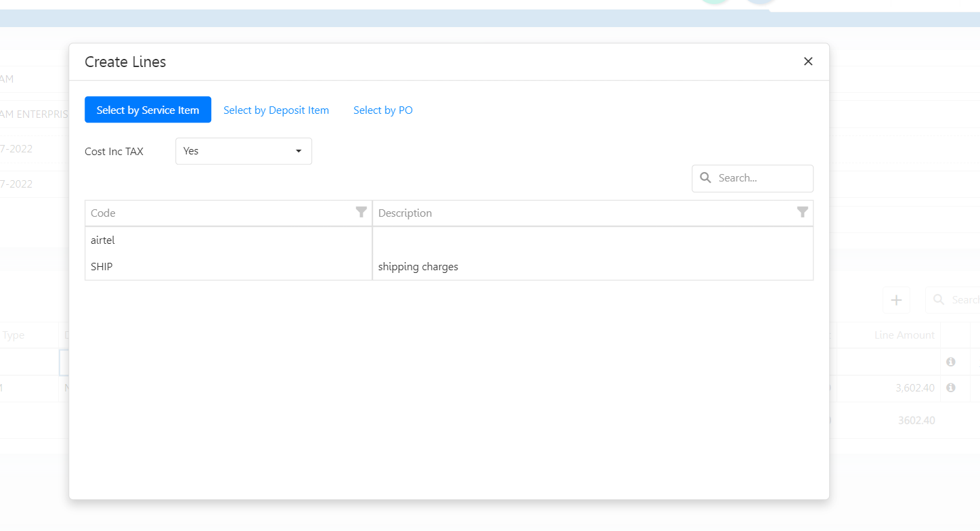Screen dimensions: 980x531
Task: Open the Code column filter
Action: coord(361,213)
